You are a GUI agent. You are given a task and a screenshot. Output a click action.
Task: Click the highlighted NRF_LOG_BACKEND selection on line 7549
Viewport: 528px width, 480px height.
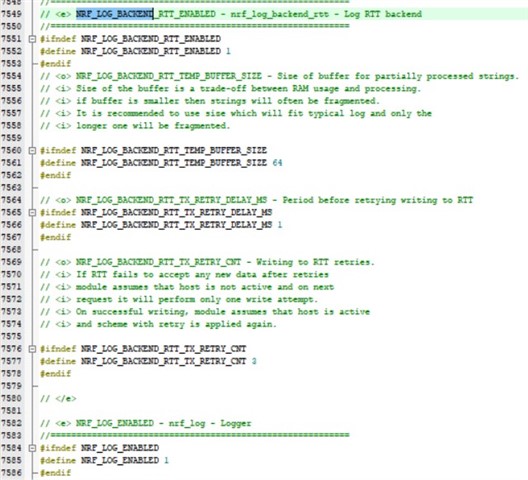[x=114, y=14]
